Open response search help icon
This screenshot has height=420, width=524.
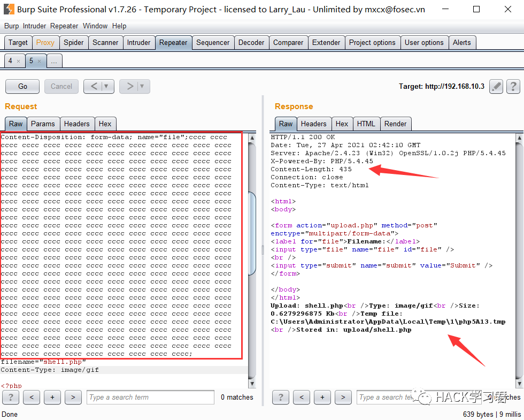[281, 397]
